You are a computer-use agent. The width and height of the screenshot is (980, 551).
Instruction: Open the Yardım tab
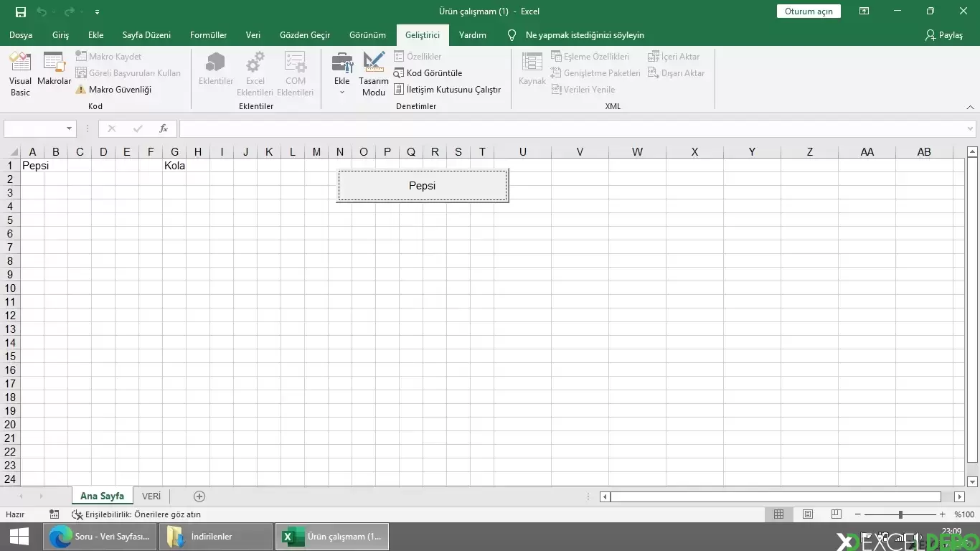pyautogui.click(x=473, y=35)
